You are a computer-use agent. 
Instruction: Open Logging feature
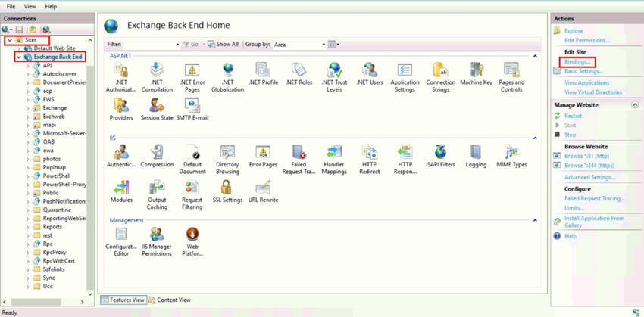point(476,157)
